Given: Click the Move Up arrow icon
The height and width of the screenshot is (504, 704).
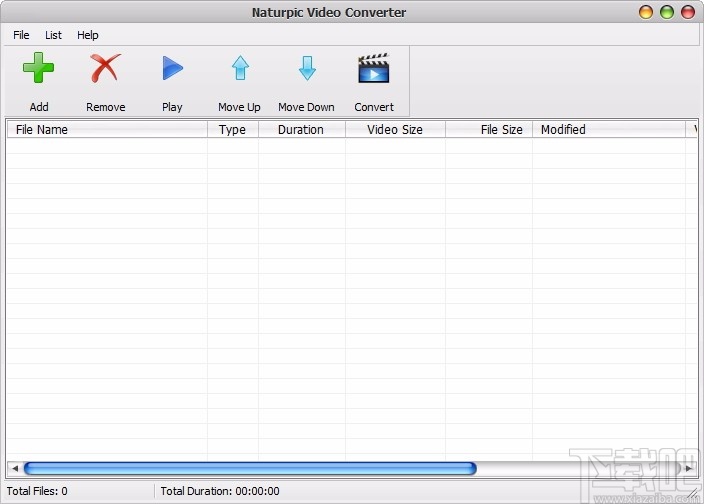Looking at the screenshot, I should (240, 68).
